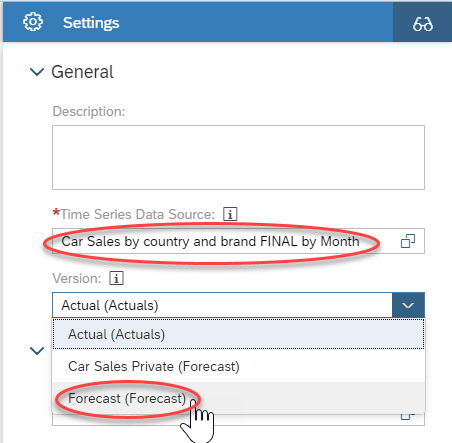This screenshot has width=452, height=443.
Task: Click the Time Series Data Source label
Action: (x=137, y=214)
